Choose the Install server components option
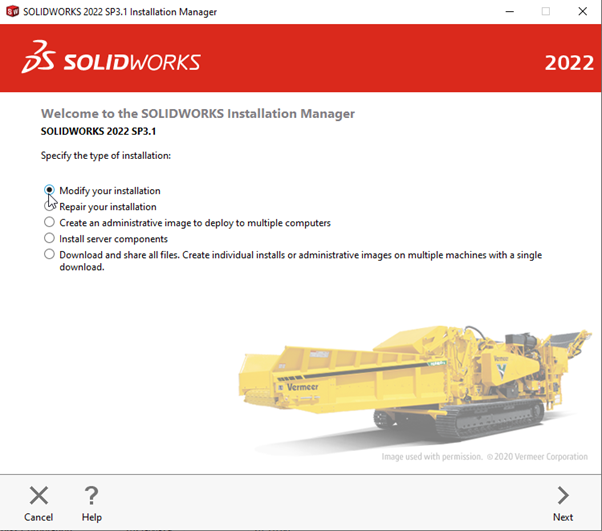 (50, 239)
